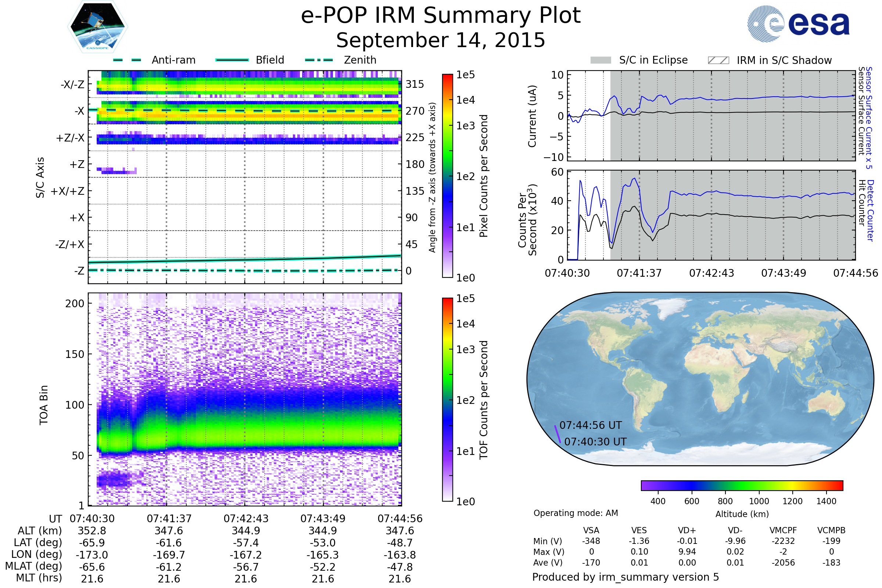Click the Detect Counter blue axis label
Screen dimensions: 882x588
pos(870,210)
